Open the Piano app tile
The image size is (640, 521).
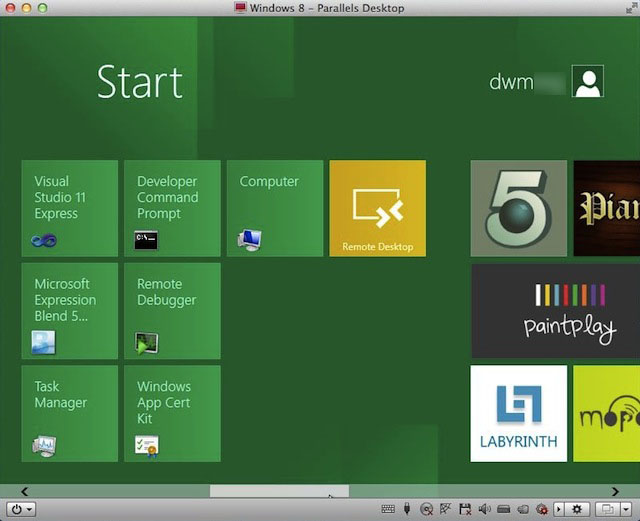607,208
